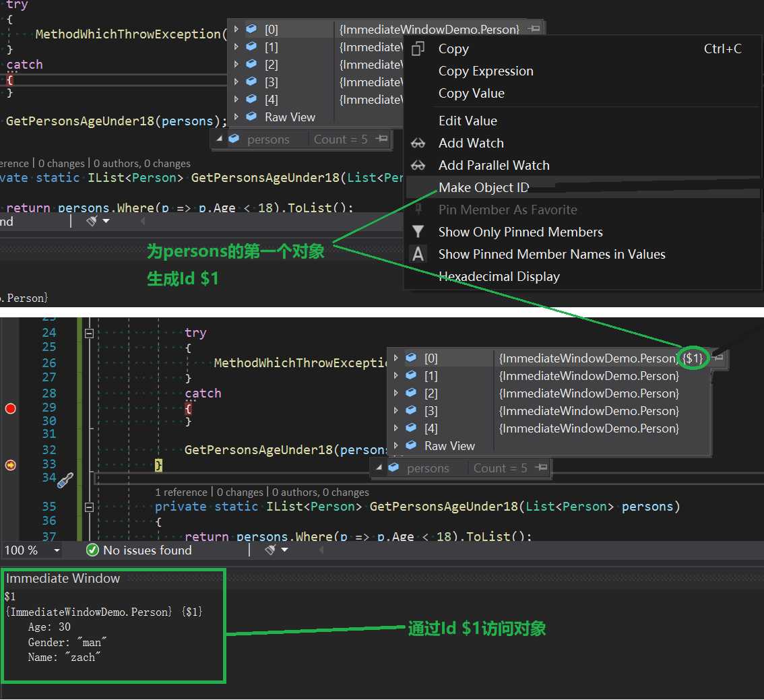
Task: Click the Immediate Window title
Action: click(x=63, y=578)
